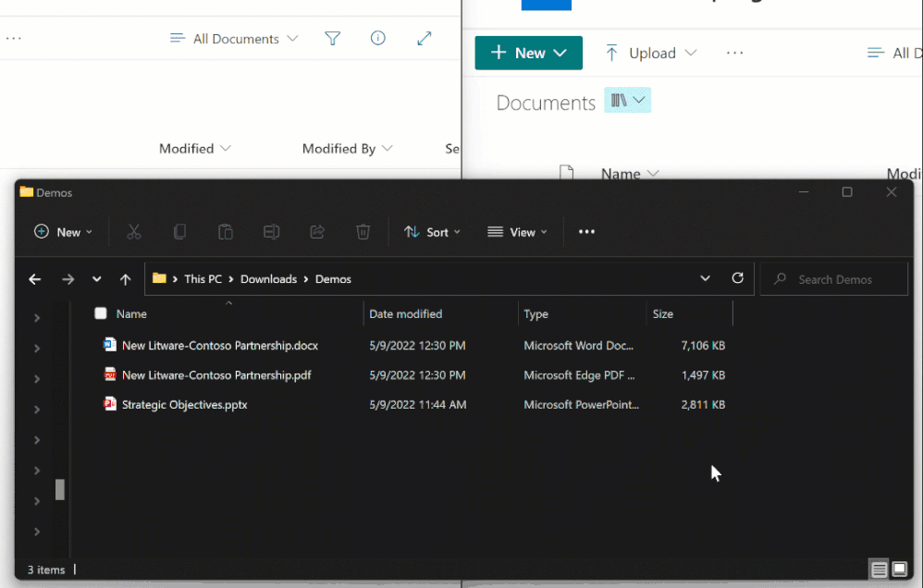Select Strategic Objectives.pptx file name
Image resolution: width=923 pixels, height=588 pixels.
pos(184,404)
